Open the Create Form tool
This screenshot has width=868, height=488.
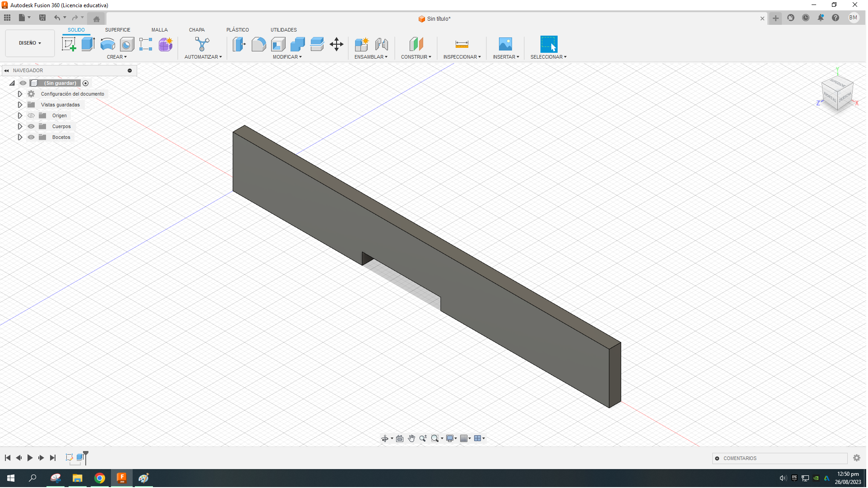165,44
